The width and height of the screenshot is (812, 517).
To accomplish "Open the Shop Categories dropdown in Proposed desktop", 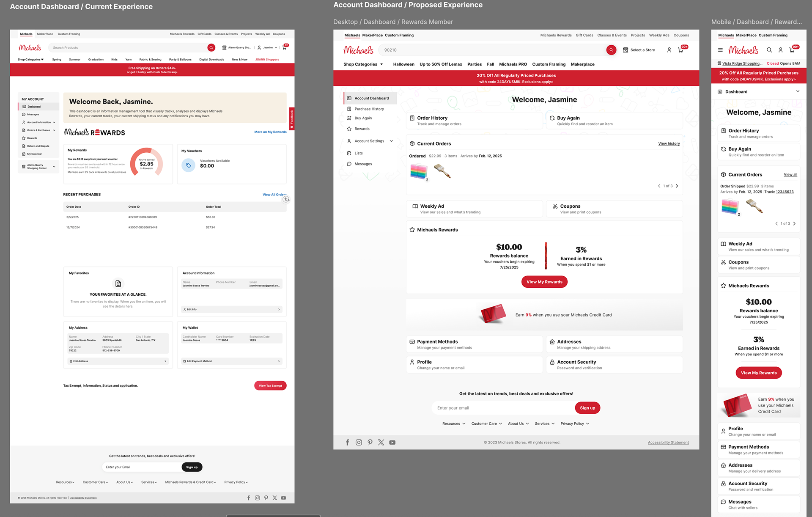I will pos(363,64).
